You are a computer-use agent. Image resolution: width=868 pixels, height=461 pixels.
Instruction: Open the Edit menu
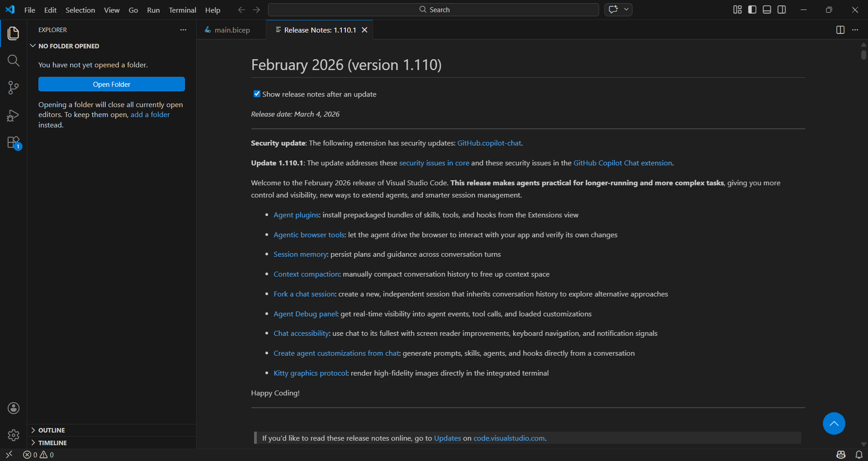[50, 10]
